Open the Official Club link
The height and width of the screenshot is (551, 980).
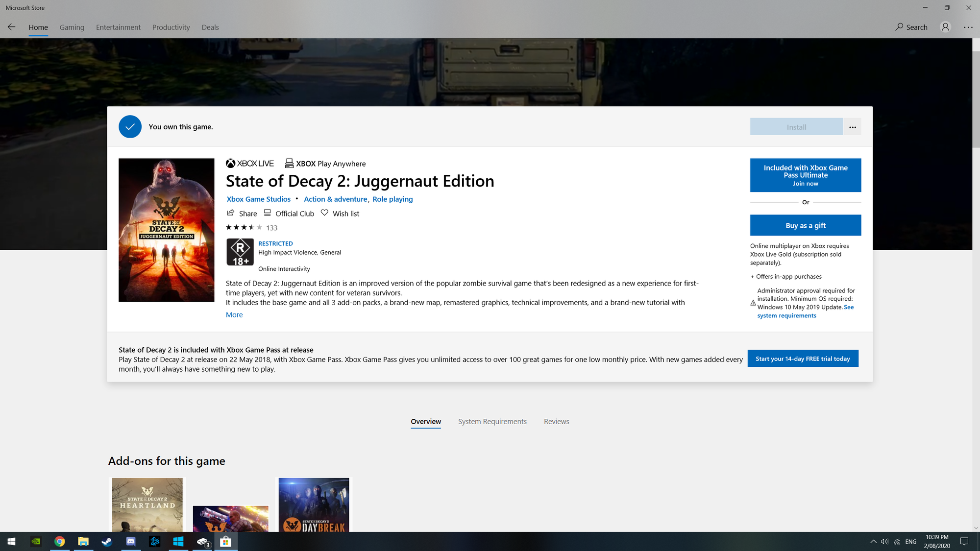pos(289,213)
